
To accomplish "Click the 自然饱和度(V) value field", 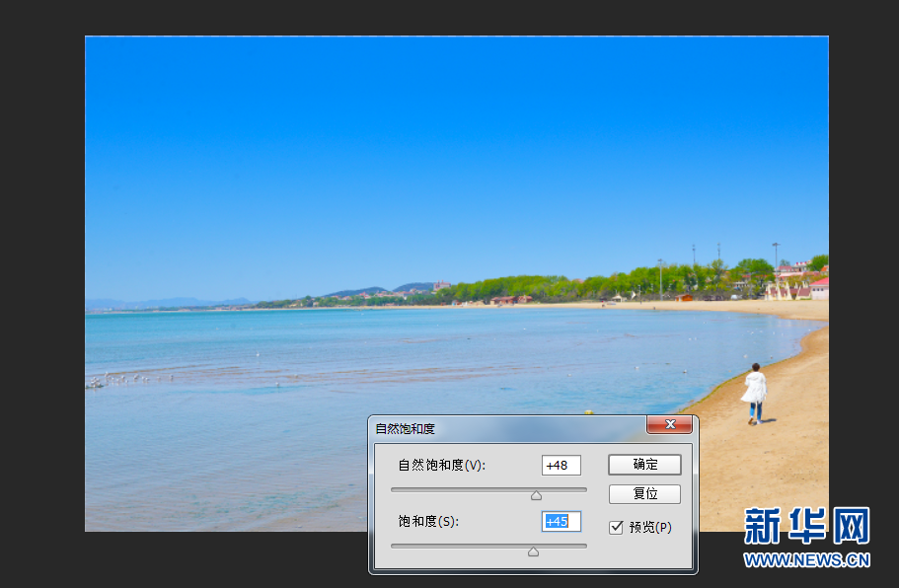I will 562,466.
